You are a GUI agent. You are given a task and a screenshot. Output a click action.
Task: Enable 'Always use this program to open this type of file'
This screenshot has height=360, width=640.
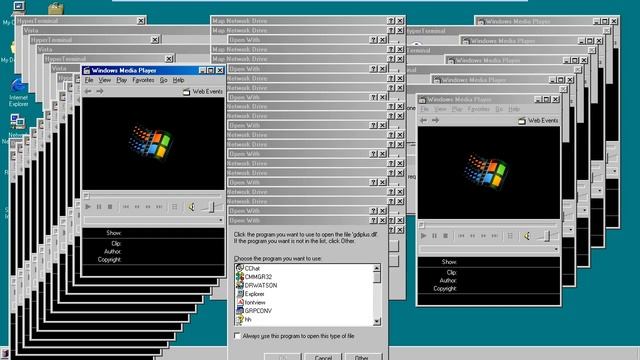[x=237, y=336]
